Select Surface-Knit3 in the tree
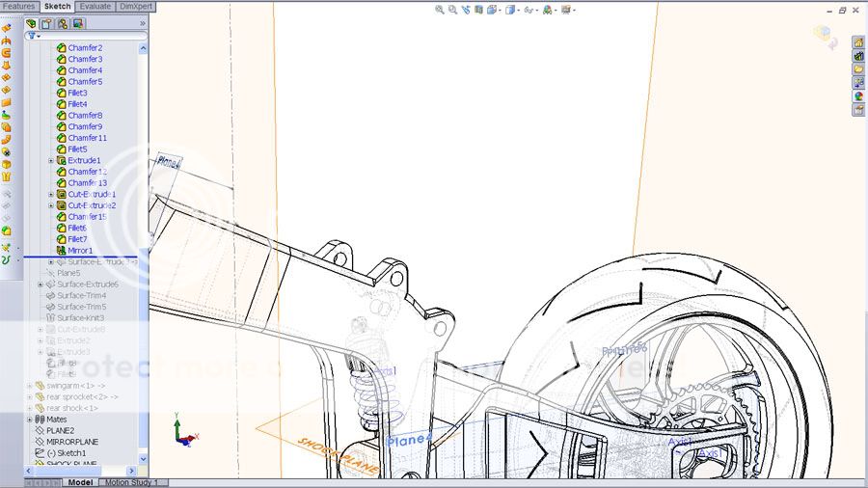 click(x=80, y=318)
